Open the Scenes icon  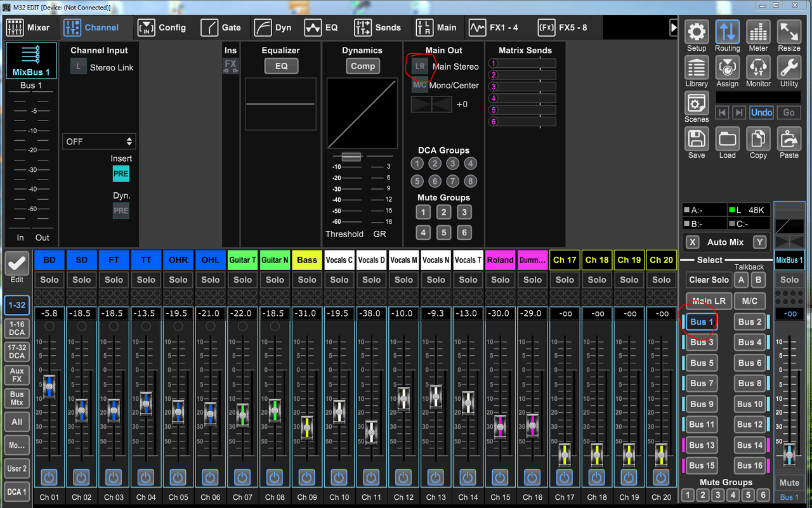click(x=697, y=103)
